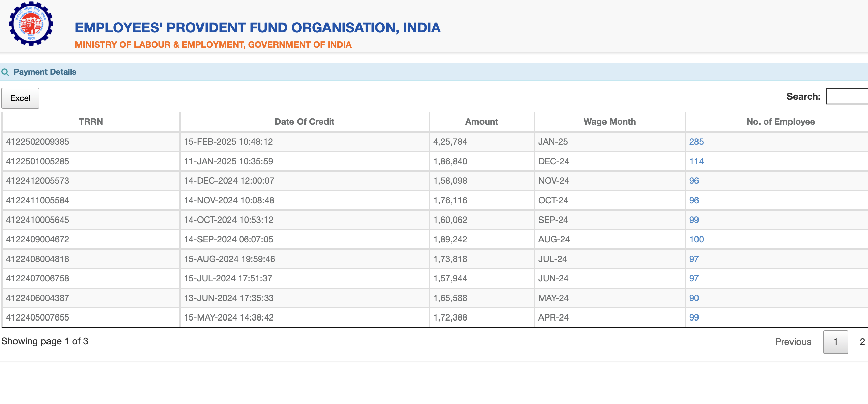Click date 14-OCT-2024 10:53:12
The width and height of the screenshot is (868, 404).
(x=228, y=220)
